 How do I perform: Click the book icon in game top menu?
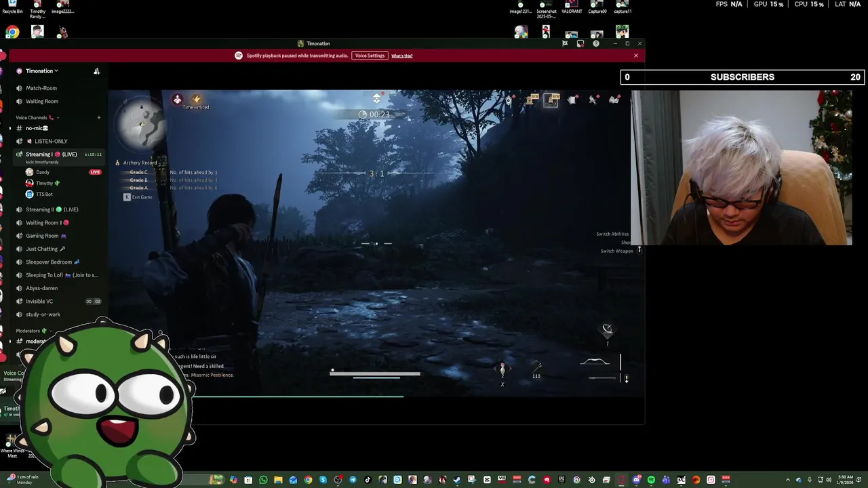coord(614,100)
